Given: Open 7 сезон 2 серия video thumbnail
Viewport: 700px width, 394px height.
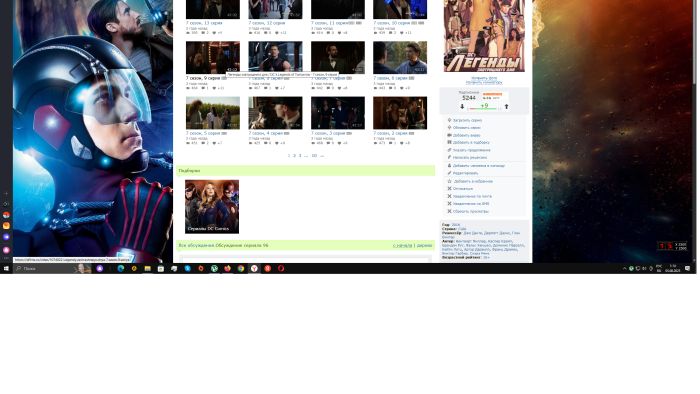Looking at the screenshot, I should 400,113.
